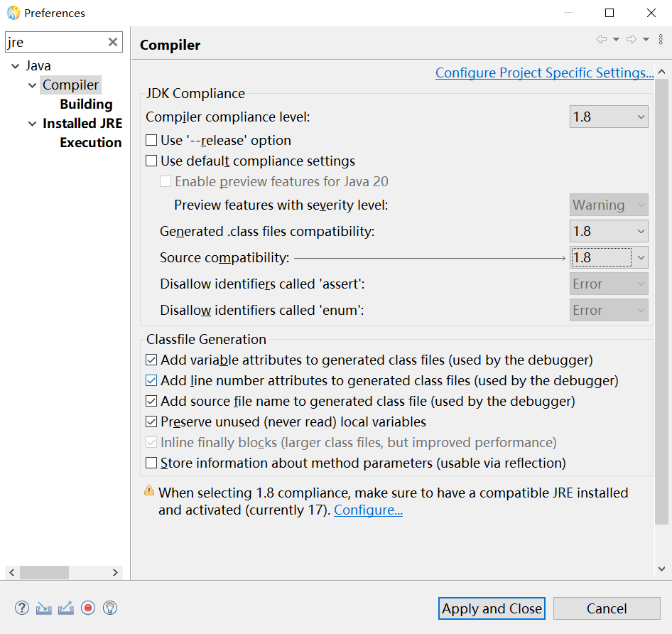
Task: Open Configure Project Specific Settings link
Action: click(x=544, y=73)
